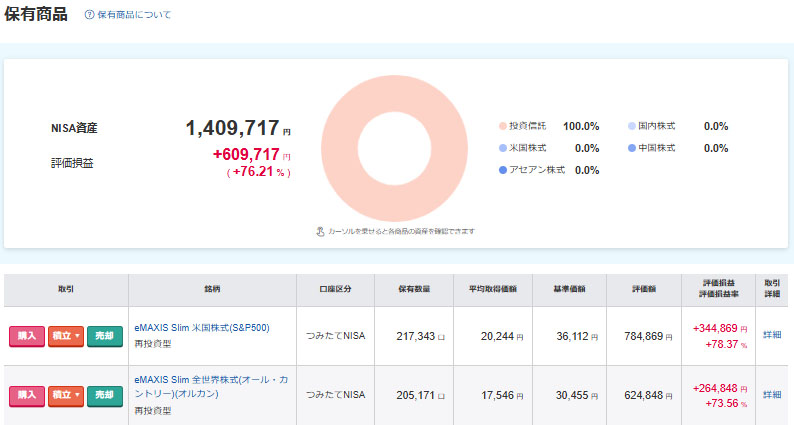Click the 中国株式 legend dot
The width and height of the screenshot is (794, 425).
coord(632,148)
